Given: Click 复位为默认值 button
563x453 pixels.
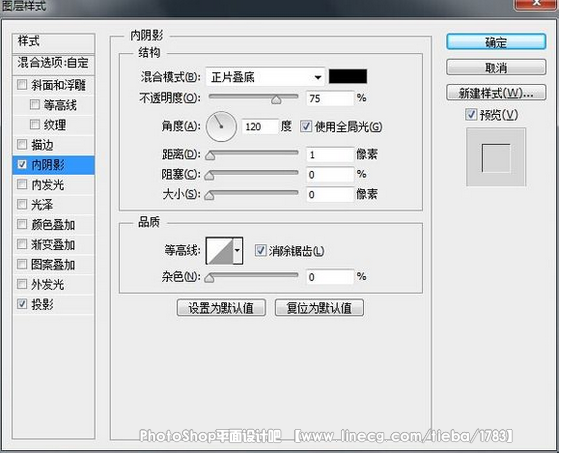Looking at the screenshot, I should point(319,308).
